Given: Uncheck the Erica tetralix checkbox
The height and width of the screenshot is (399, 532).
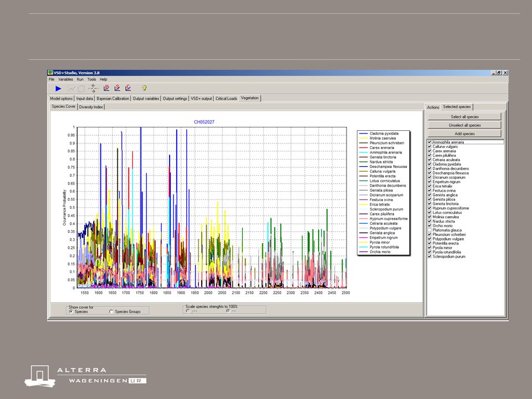Looking at the screenshot, I should pyautogui.click(x=429, y=186).
